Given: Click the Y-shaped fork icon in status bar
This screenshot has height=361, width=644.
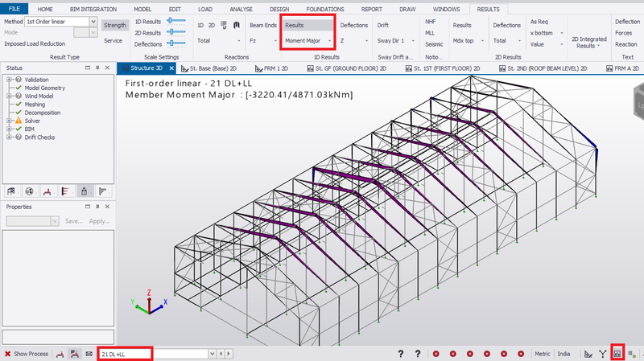Looking at the screenshot, I should click(x=602, y=354).
